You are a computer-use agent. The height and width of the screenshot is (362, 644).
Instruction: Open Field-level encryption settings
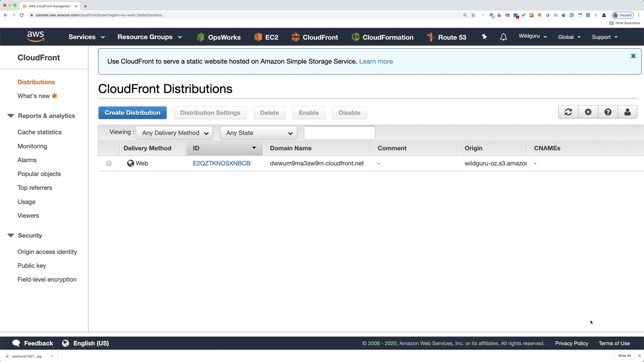click(47, 280)
